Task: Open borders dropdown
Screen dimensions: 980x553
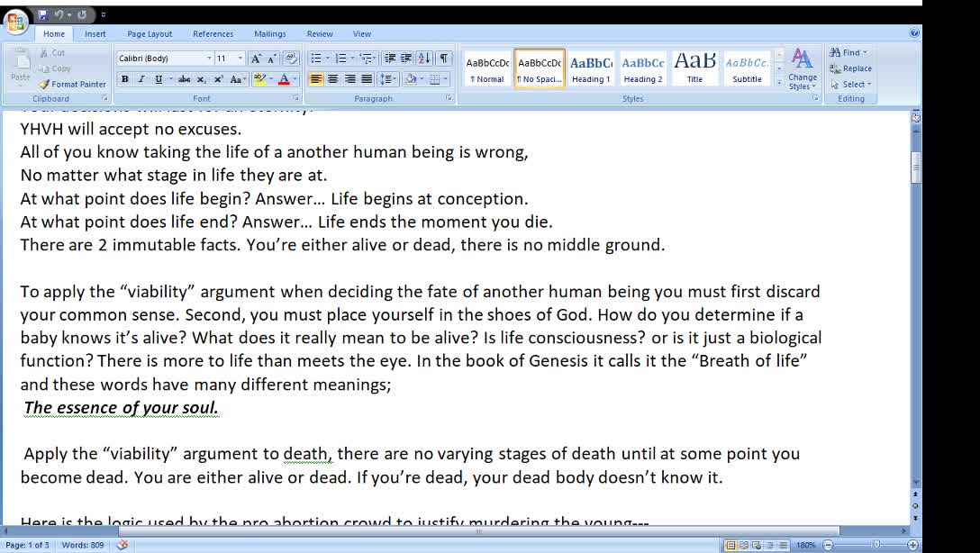Action: click(445, 79)
